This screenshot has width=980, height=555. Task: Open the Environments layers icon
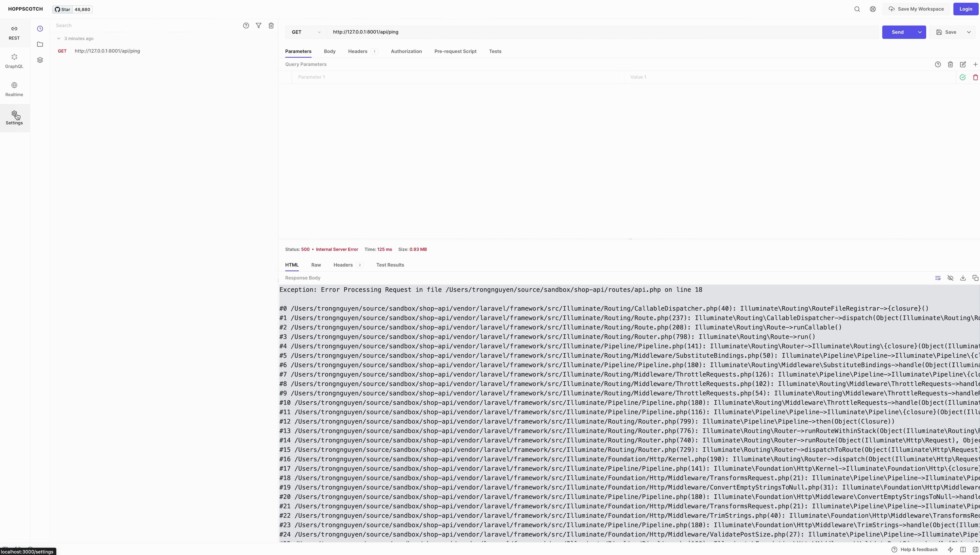click(x=40, y=60)
